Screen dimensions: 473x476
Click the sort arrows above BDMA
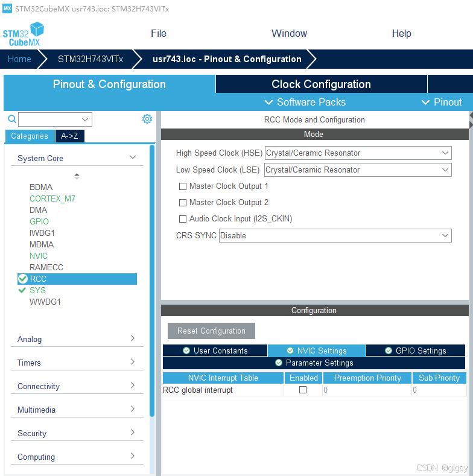point(77,176)
